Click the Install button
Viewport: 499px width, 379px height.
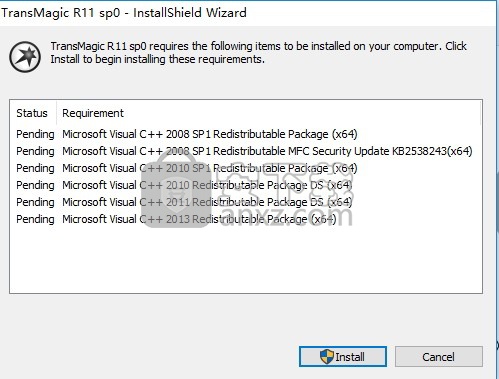pyautogui.click(x=343, y=356)
